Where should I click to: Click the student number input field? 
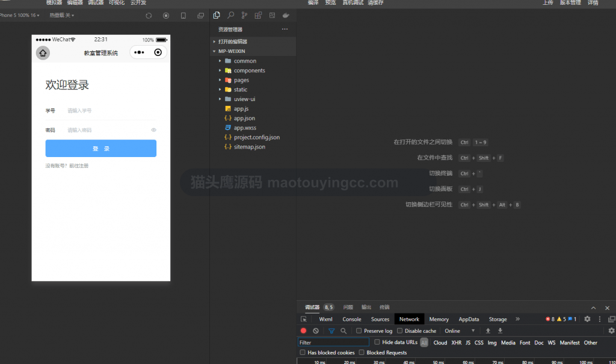(x=111, y=111)
